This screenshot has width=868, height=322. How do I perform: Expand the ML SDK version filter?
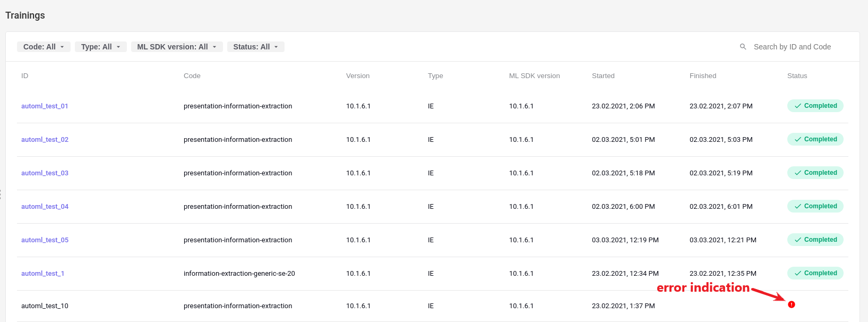click(x=177, y=47)
